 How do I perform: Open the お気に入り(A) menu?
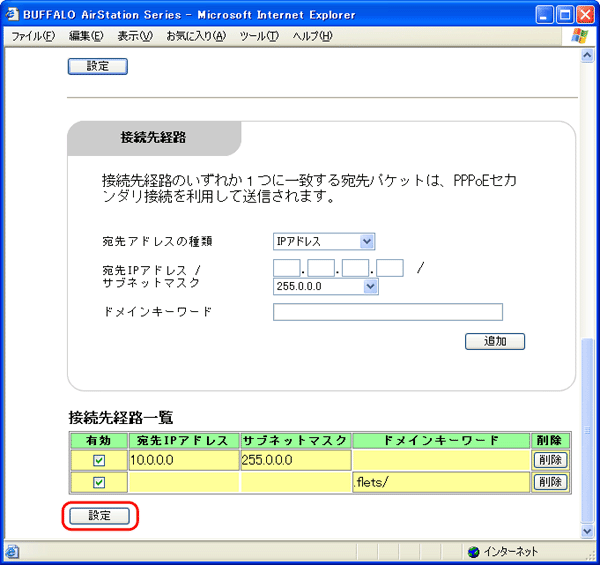click(x=196, y=36)
